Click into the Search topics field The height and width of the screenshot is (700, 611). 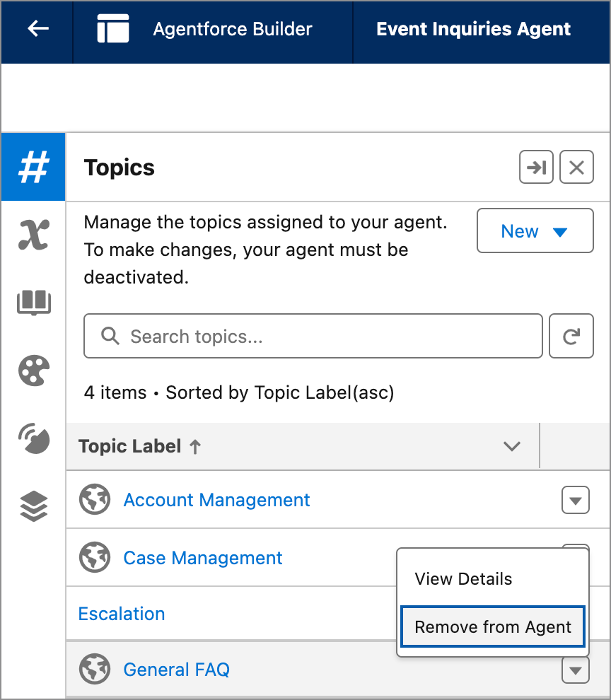coord(313,336)
